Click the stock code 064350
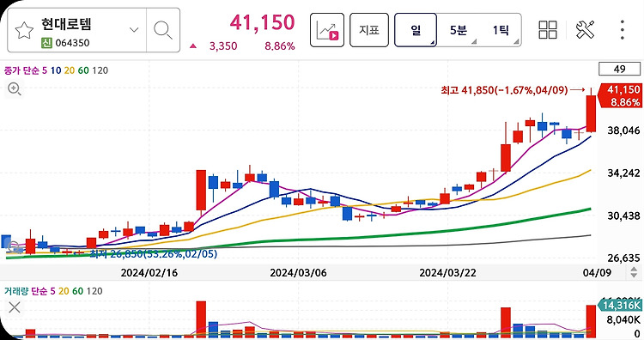The height and width of the screenshot is (340, 644). (x=72, y=43)
